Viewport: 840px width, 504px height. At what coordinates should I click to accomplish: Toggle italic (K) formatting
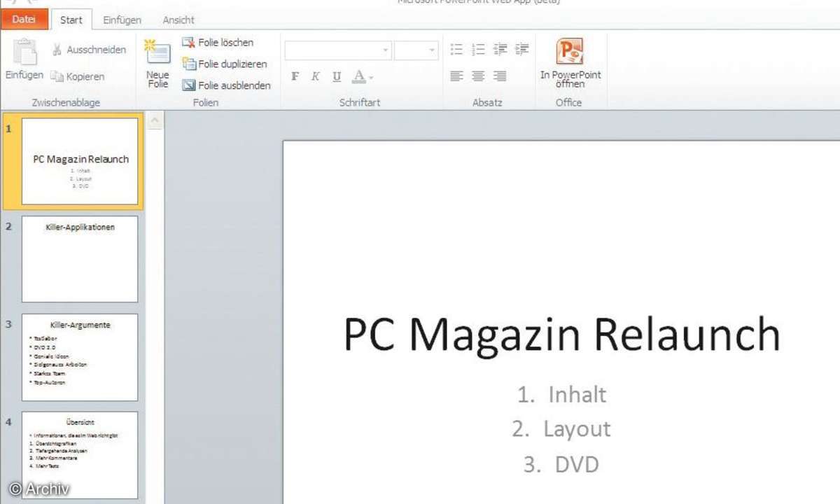point(316,76)
